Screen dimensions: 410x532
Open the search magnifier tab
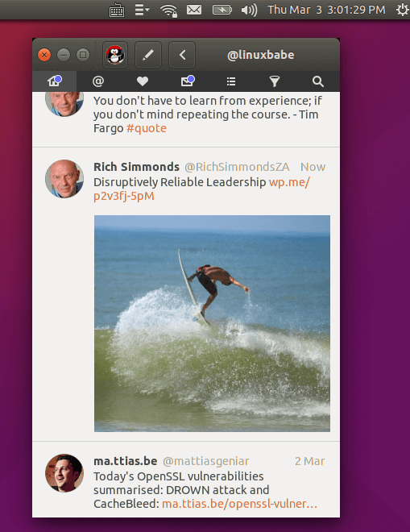point(317,81)
